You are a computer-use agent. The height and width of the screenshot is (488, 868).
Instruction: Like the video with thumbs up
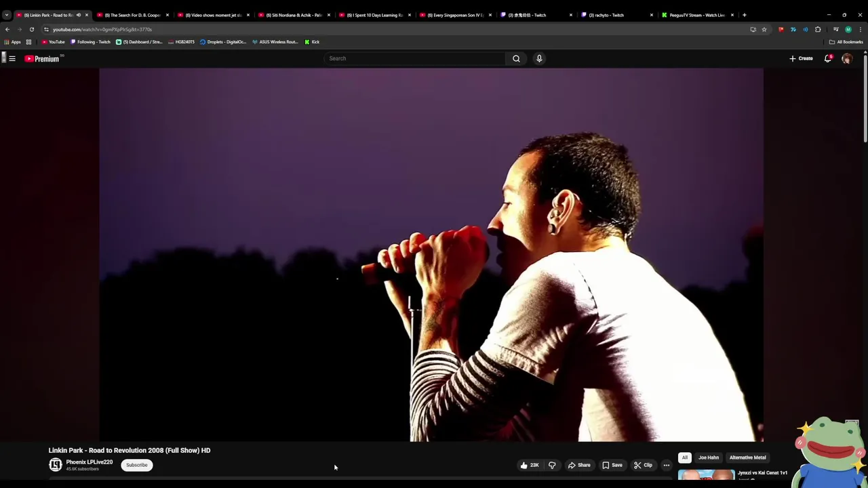pyautogui.click(x=530, y=465)
